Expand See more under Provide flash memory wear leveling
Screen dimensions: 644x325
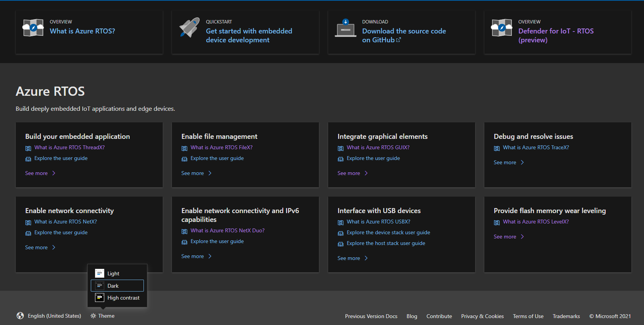tap(509, 237)
